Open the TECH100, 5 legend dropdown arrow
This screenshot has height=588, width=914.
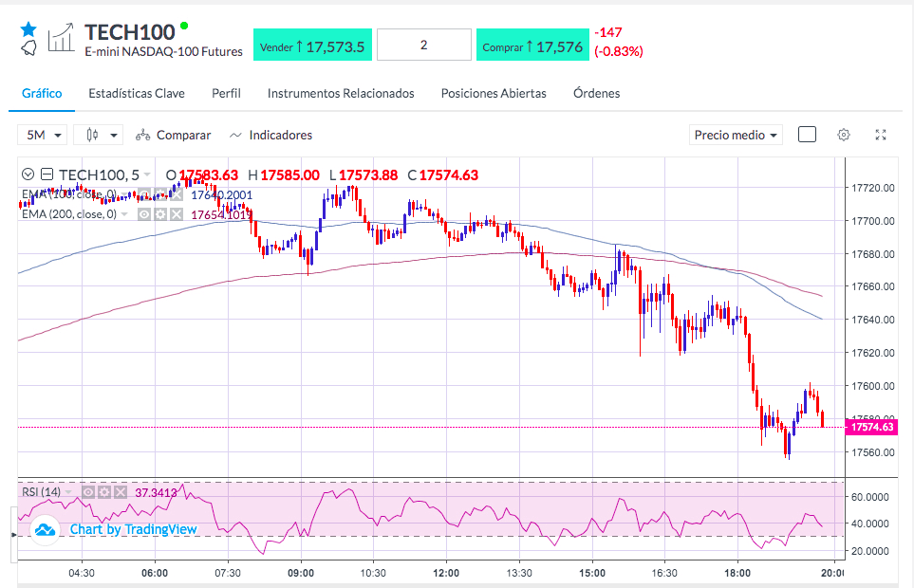tap(147, 175)
